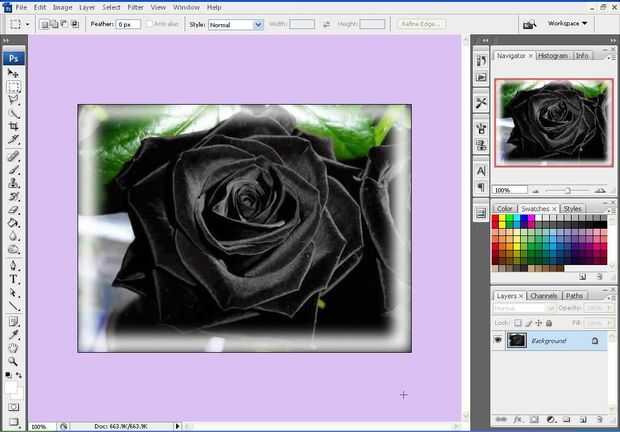Viewport: 620px width, 432px height.
Task: Open the Style dropdown set to Normal
Action: (235, 24)
